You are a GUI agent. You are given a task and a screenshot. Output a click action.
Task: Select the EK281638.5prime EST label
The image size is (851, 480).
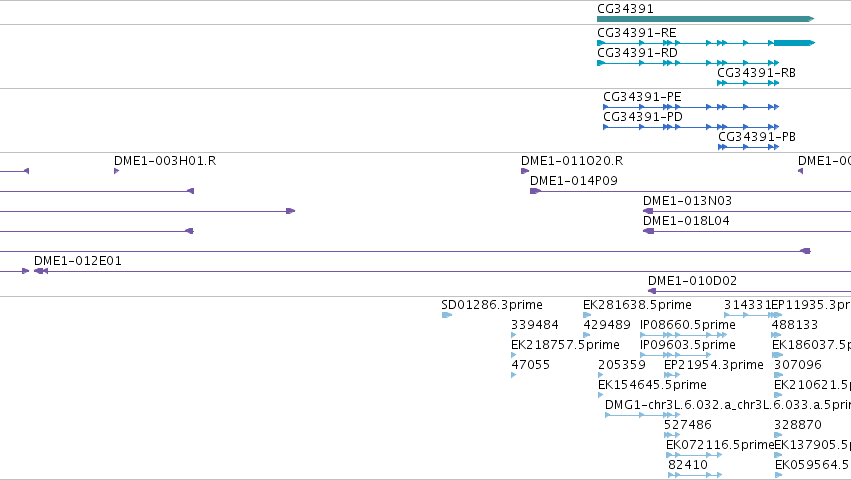(x=637, y=305)
